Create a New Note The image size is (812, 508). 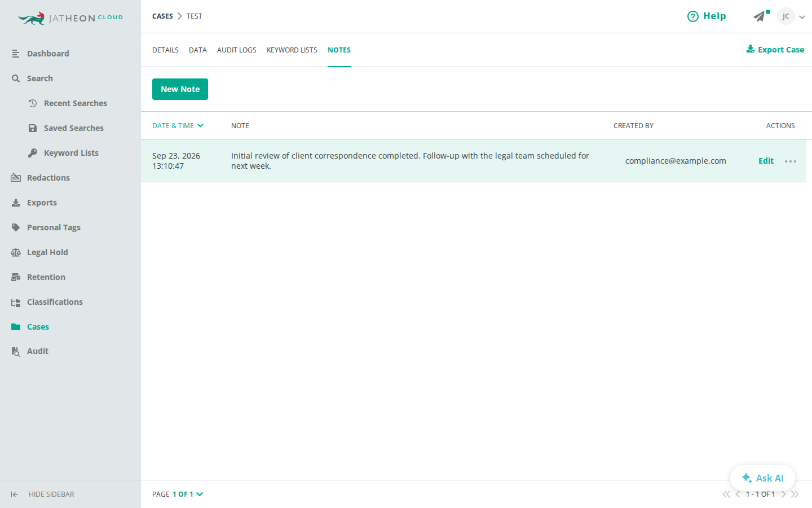180,89
